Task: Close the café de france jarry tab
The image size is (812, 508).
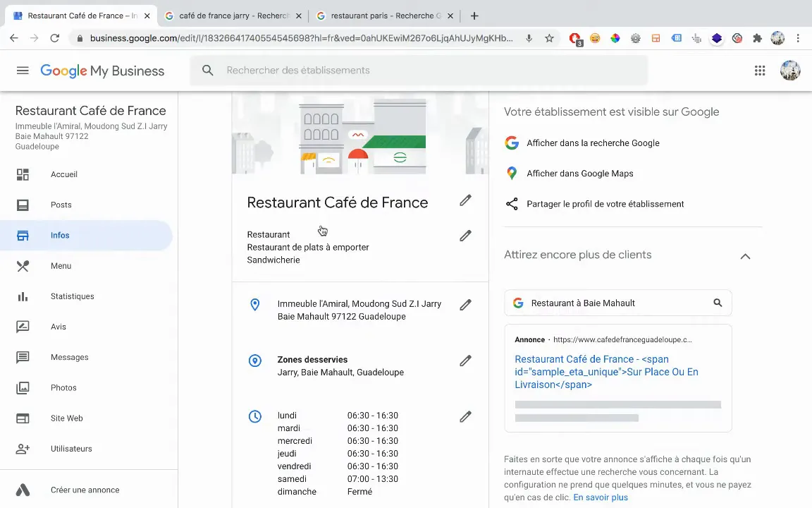Action: (x=299, y=16)
